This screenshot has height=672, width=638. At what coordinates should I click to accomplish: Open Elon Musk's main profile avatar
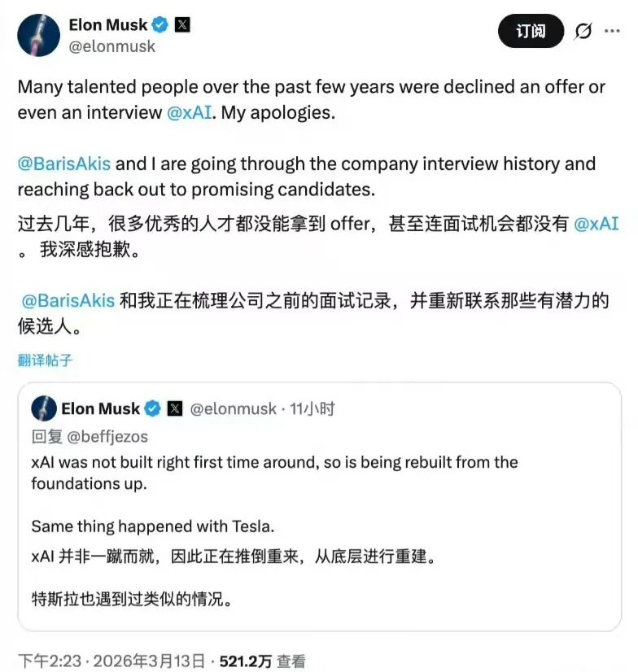[38, 35]
